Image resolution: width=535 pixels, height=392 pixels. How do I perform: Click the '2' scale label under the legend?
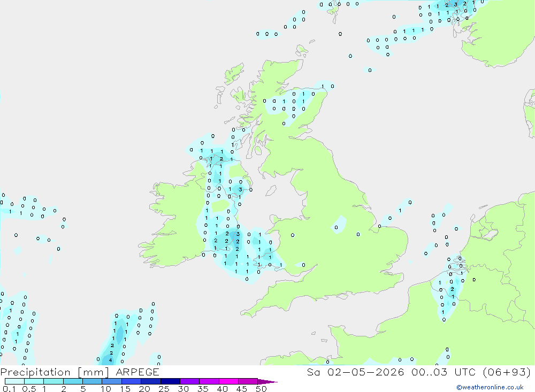pos(64,389)
